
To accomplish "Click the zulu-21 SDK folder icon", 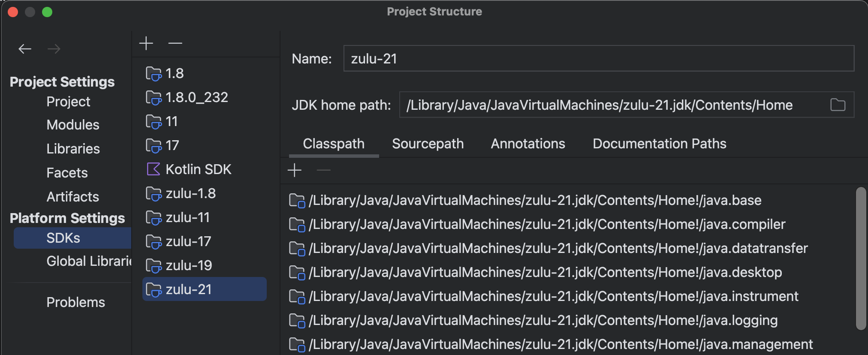I will coord(154,290).
